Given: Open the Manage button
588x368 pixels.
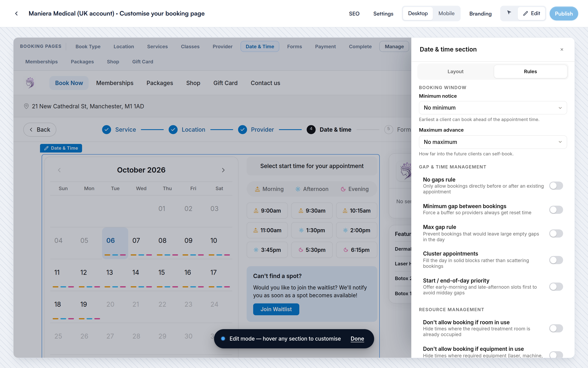Looking at the screenshot, I should (x=394, y=46).
